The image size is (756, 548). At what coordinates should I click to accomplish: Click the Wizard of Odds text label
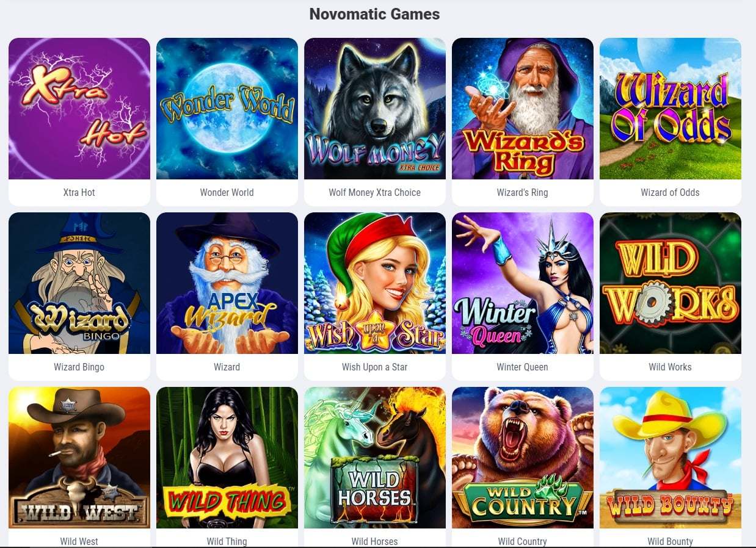[671, 192]
